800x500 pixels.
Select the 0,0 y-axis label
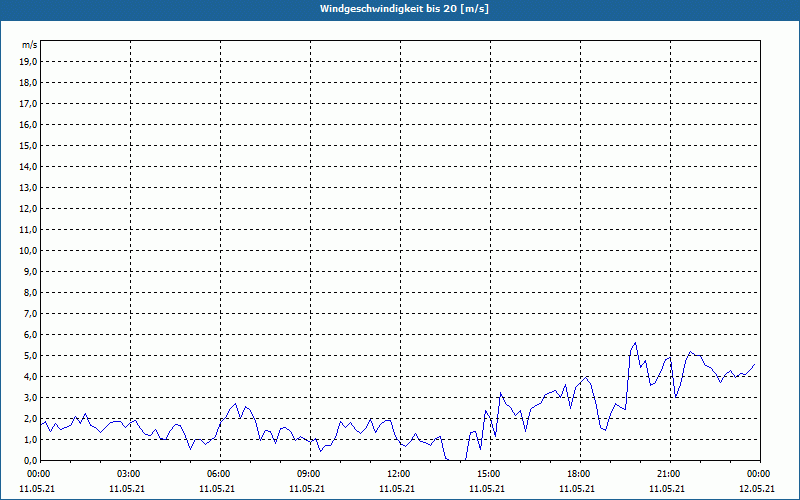tap(31, 461)
